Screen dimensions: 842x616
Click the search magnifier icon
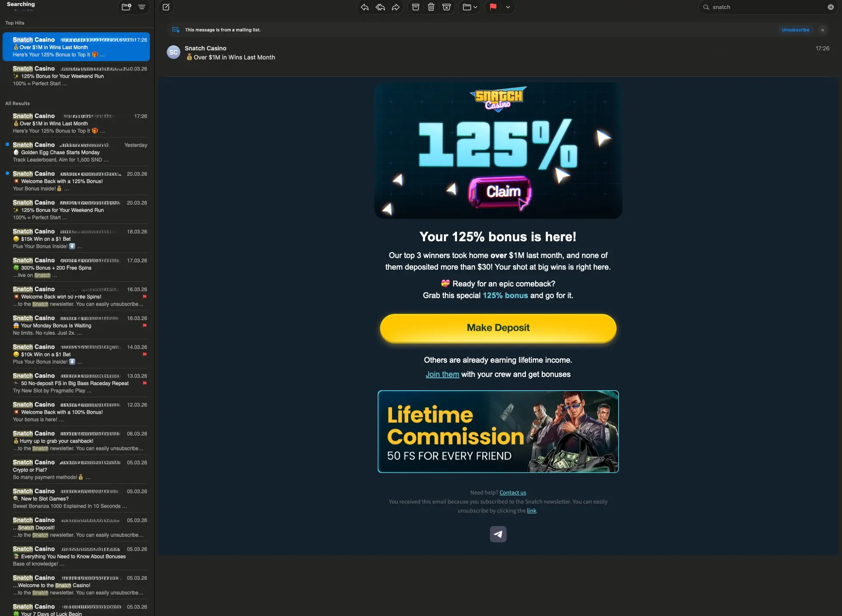pos(706,7)
